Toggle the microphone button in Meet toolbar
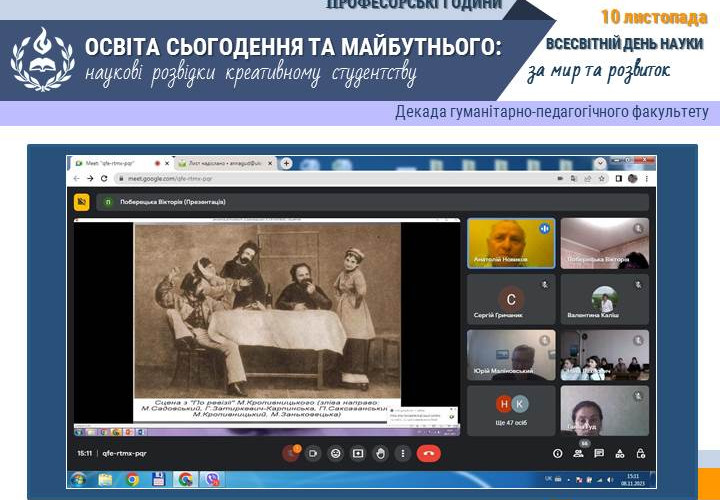 [290, 454]
